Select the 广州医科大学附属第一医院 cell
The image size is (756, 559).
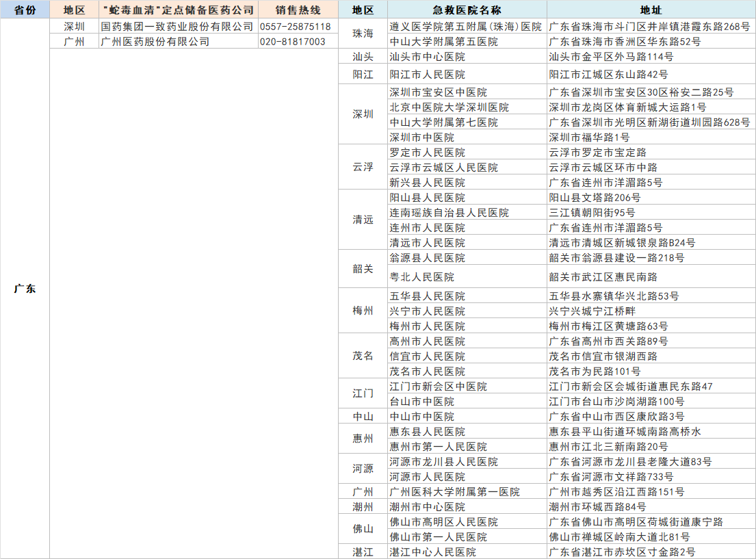coord(455,492)
